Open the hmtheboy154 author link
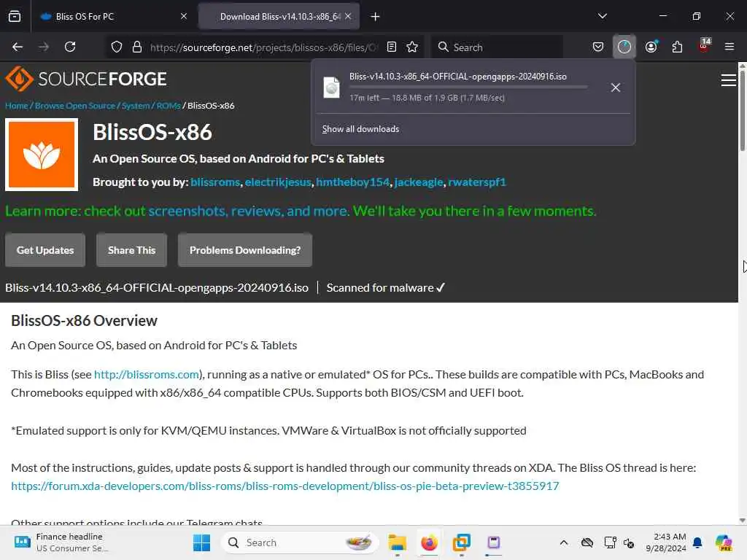Screen dimensions: 747x560 click(x=352, y=182)
